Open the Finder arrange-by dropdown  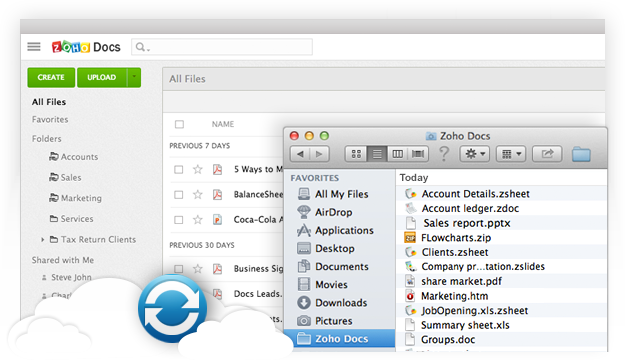[511, 154]
